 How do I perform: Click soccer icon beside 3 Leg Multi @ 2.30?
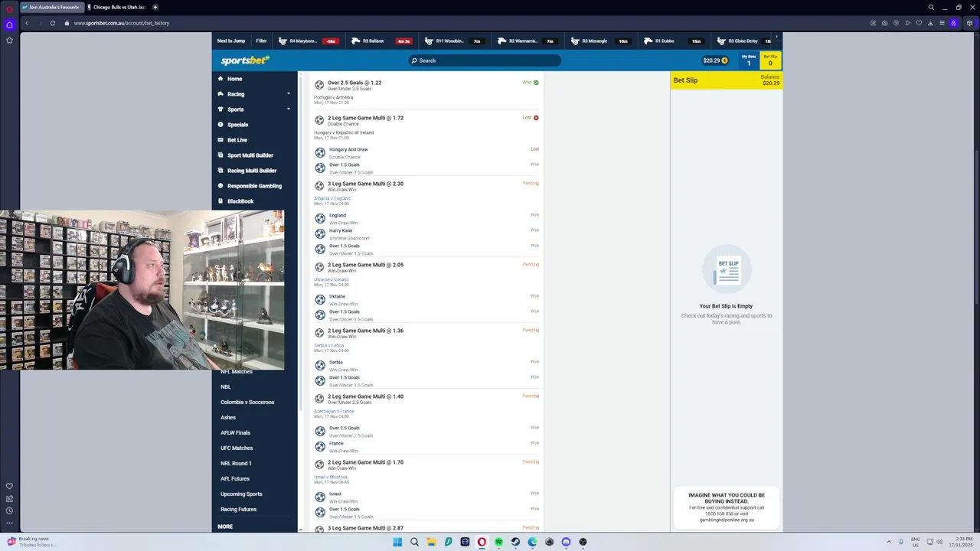point(319,185)
